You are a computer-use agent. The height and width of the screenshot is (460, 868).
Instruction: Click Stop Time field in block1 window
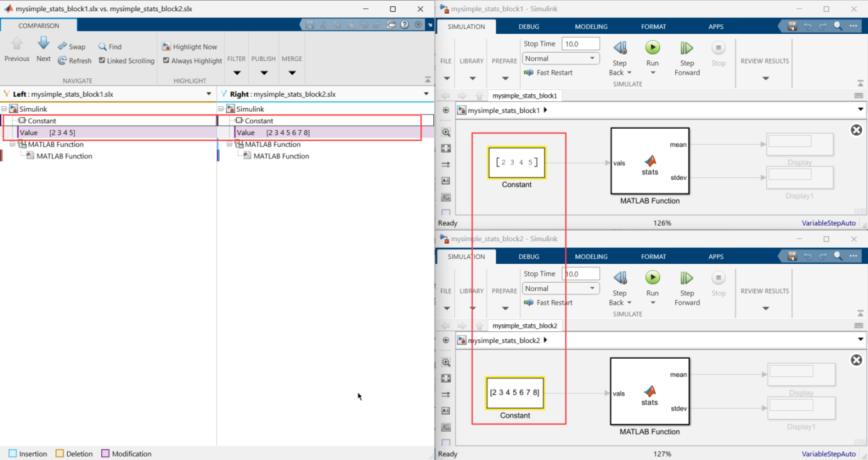[580, 44]
